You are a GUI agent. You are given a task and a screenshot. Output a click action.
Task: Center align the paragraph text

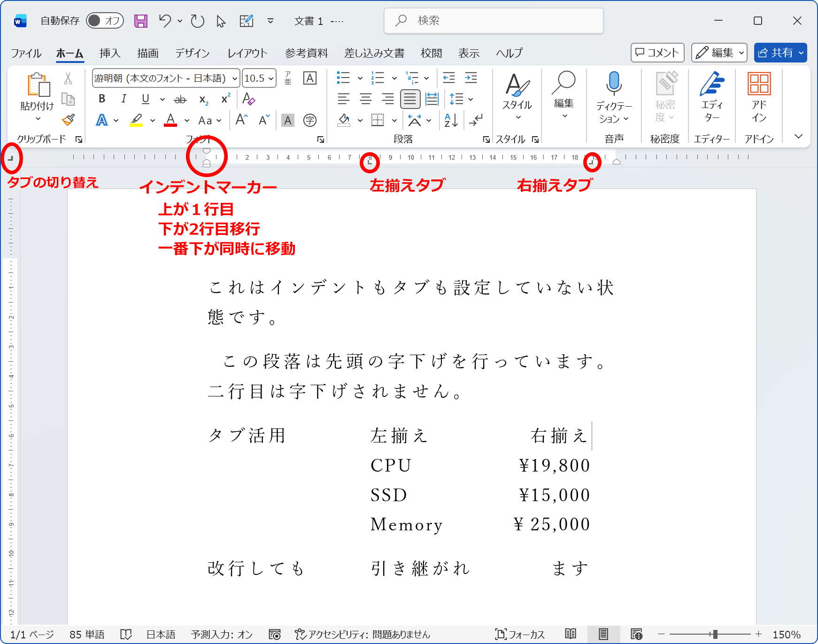[x=365, y=99]
